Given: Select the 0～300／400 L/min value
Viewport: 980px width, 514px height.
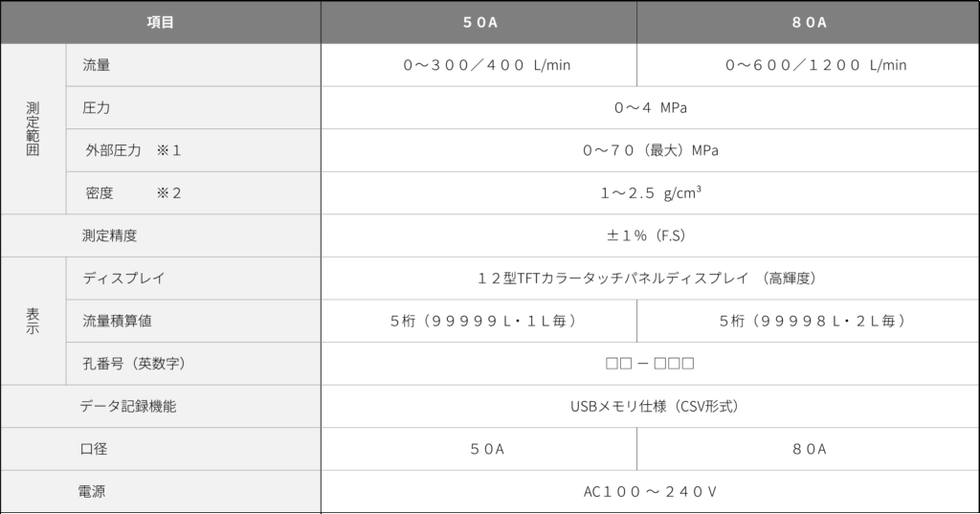Looking at the screenshot, I should [479, 65].
